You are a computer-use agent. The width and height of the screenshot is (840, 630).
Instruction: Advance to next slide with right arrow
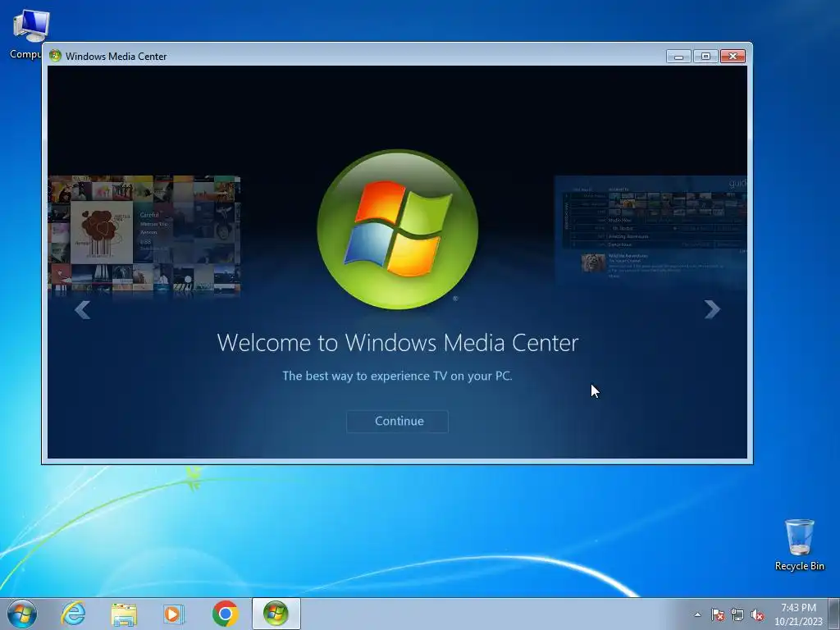click(x=712, y=309)
